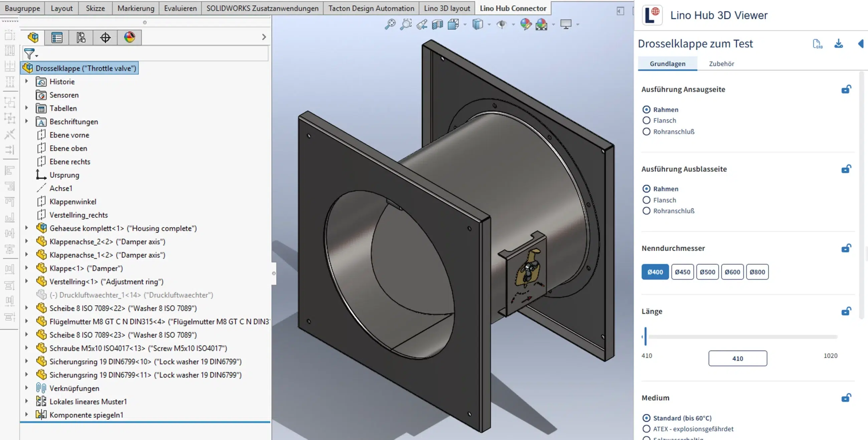Screen dimensions: 868x440
Task: Unlock Ausführung Ansaugseite lock icon
Action: pyautogui.click(x=846, y=89)
